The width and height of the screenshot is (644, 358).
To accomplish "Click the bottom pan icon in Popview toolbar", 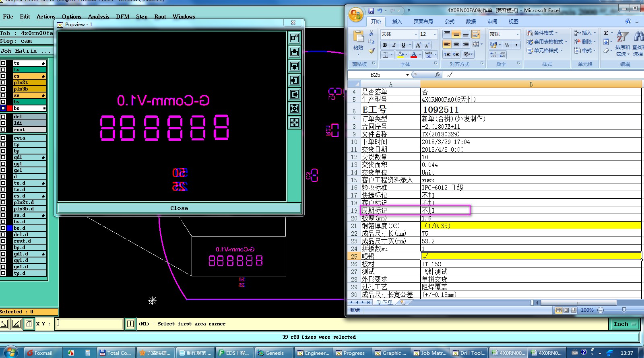I will coord(295,122).
